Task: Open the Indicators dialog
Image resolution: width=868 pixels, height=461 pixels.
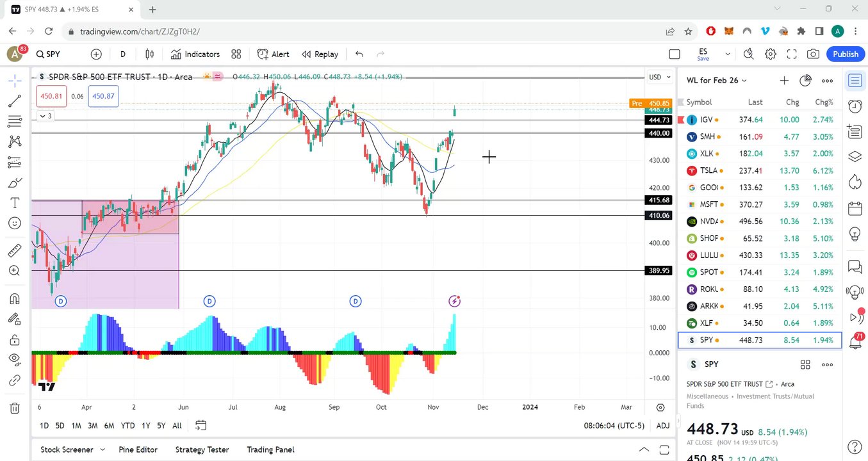Action: coord(195,54)
